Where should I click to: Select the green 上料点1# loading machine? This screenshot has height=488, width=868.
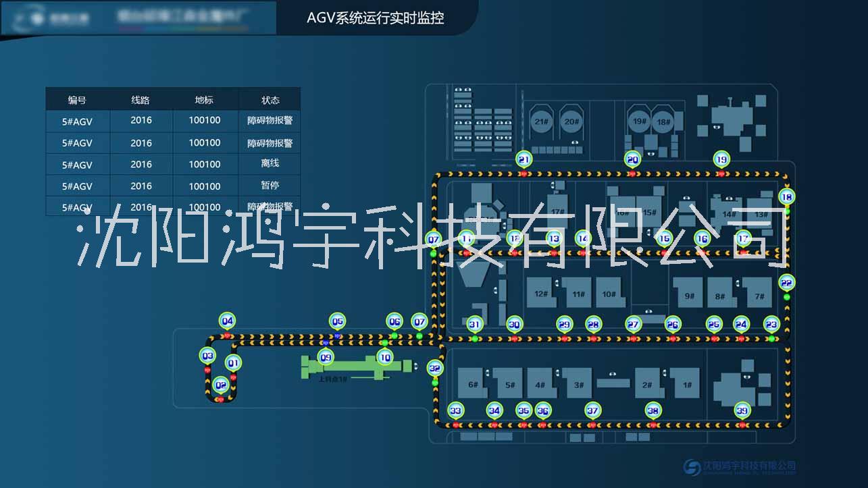point(357,367)
